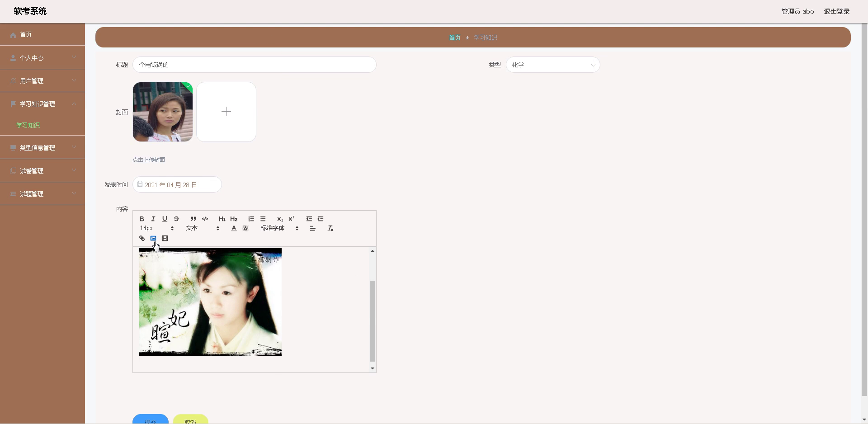Click the 管理员 abo account label

click(x=797, y=11)
